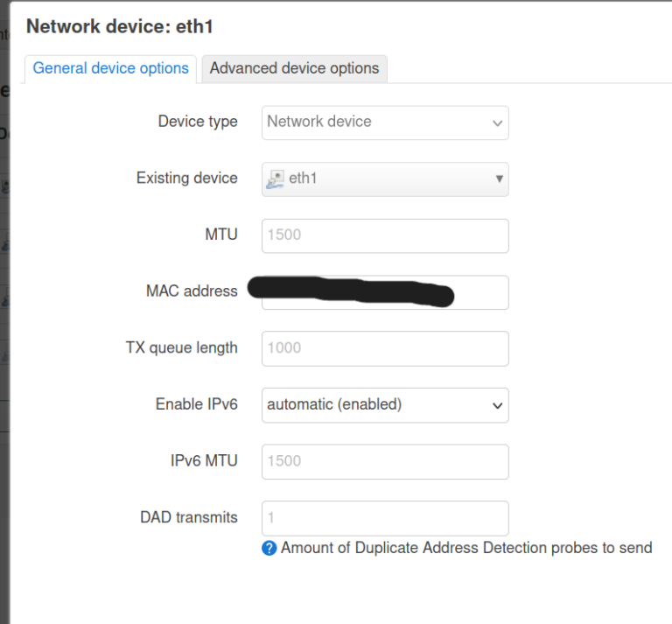
Task: Click the Existing device triangle arrow
Action: [499, 179]
